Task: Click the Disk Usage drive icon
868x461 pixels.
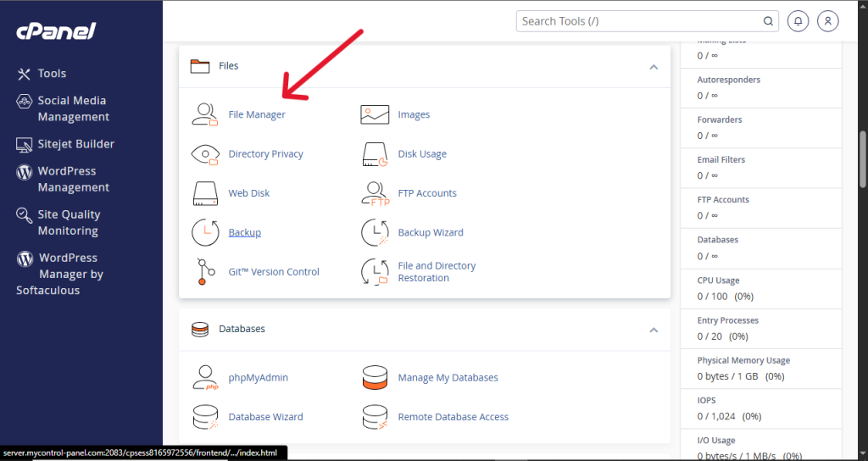Action: (375, 154)
